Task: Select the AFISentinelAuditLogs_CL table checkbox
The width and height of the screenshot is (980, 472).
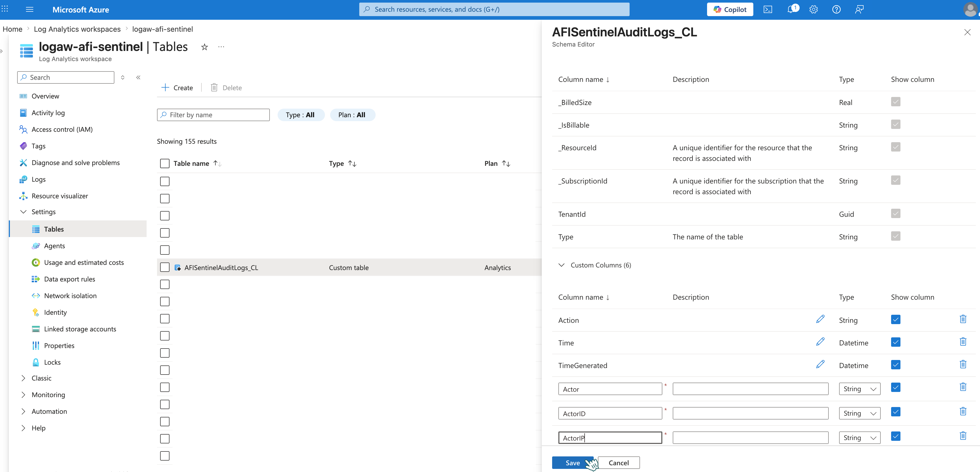Action: 165,267
